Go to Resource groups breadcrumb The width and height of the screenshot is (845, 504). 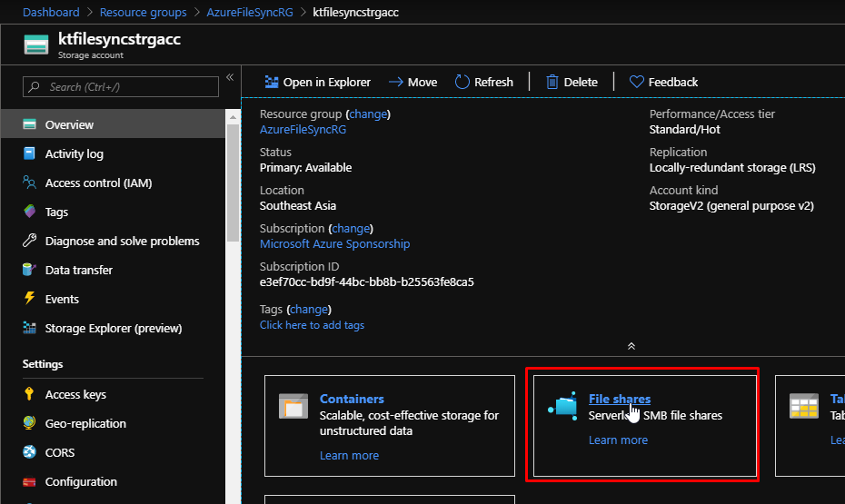[x=143, y=12]
